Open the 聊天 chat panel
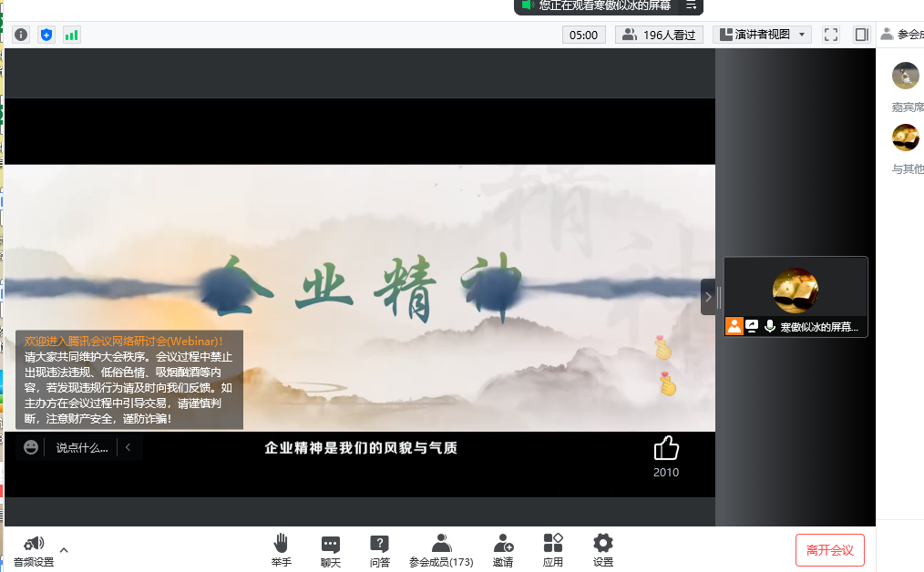The width and height of the screenshot is (924, 572). click(330, 549)
